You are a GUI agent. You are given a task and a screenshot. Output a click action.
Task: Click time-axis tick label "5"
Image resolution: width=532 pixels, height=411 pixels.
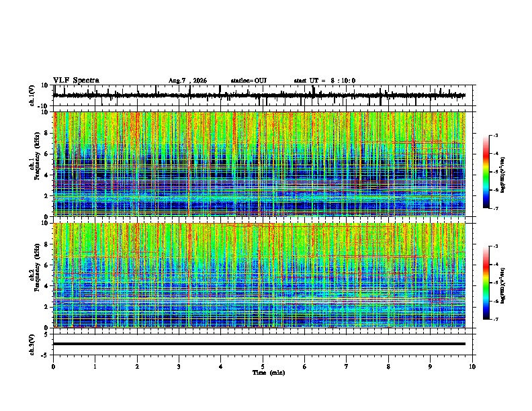click(263, 367)
